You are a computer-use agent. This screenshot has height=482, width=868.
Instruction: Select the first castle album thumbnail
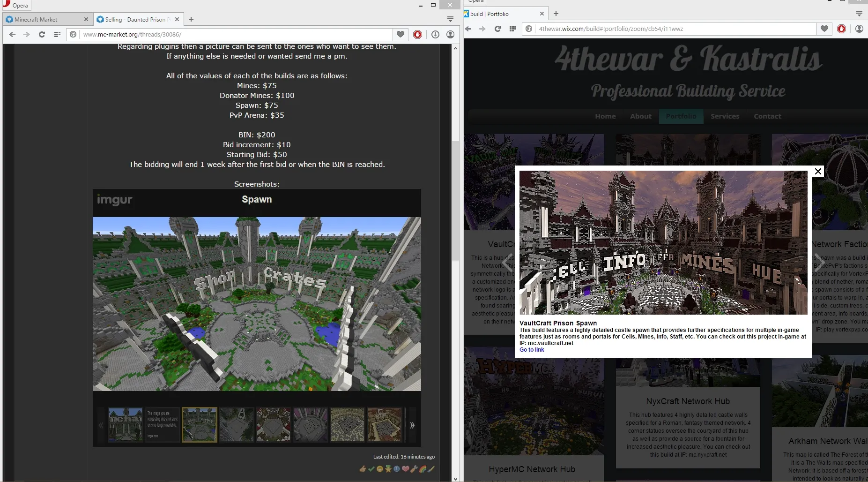pyautogui.click(x=125, y=425)
